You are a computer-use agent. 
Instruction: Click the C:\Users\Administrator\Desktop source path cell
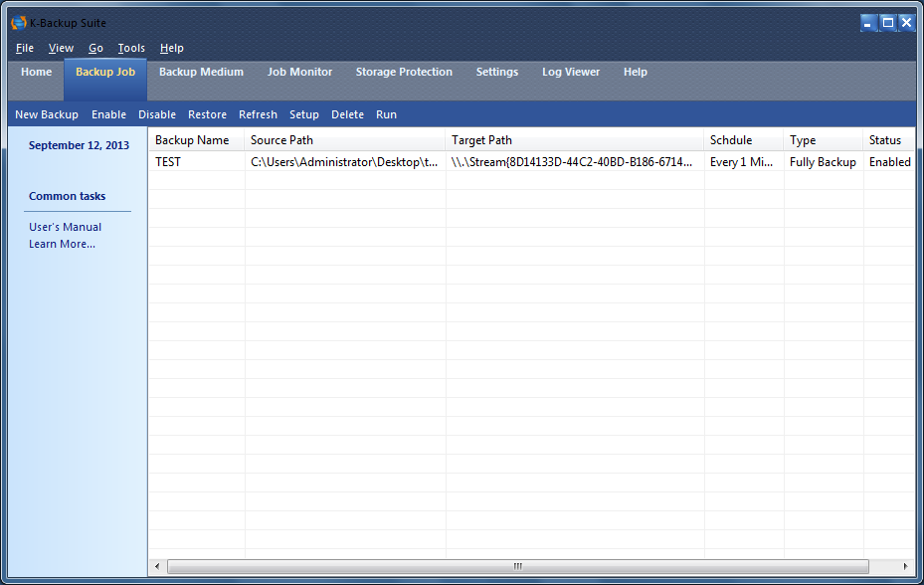[345, 161]
